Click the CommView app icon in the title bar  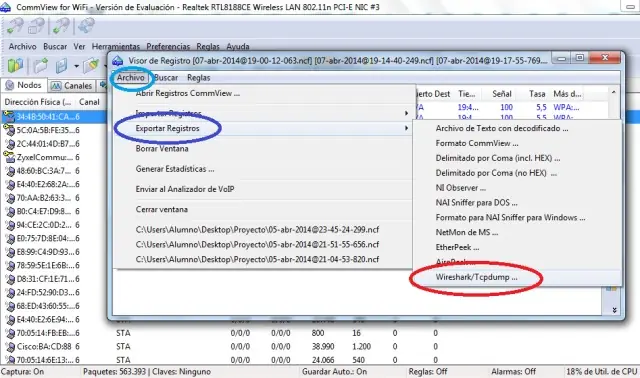(5, 7)
